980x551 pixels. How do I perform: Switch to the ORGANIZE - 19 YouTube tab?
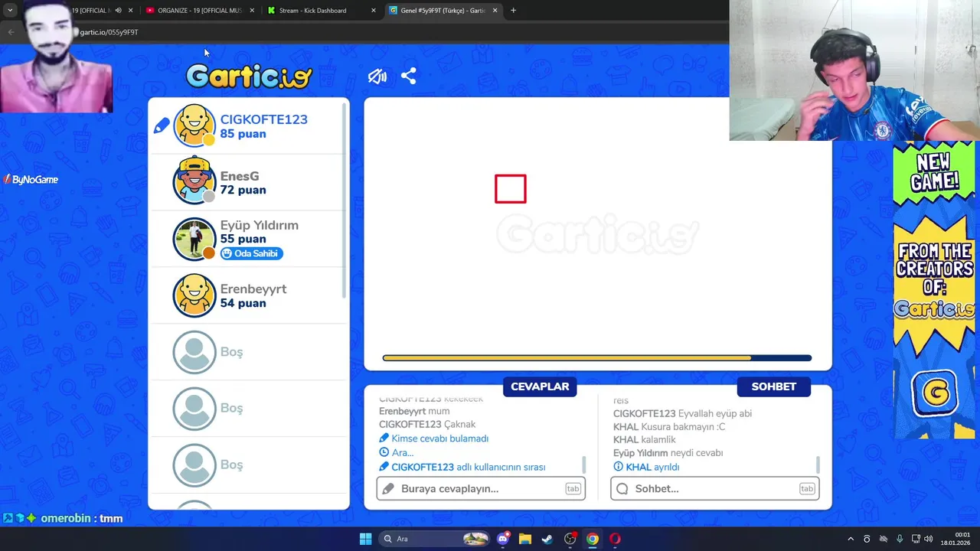[199, 11]
